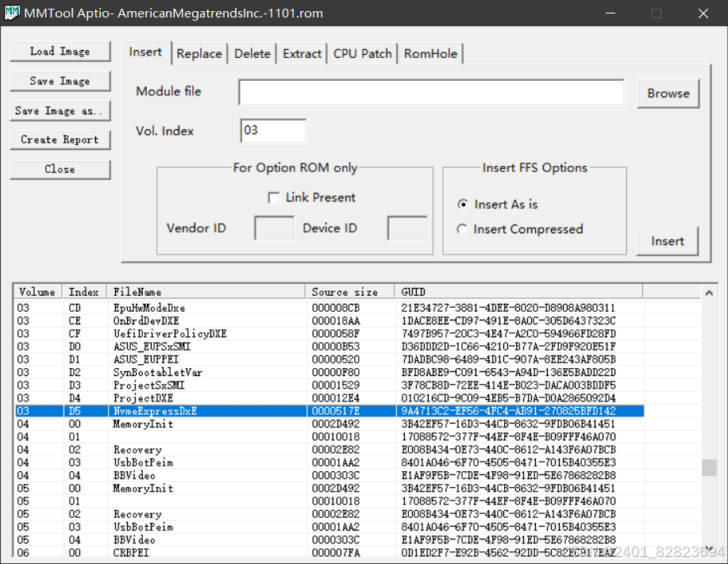Select the ProjectDXE row
This screenshot has height=564, width=728.
coord(329,398)
